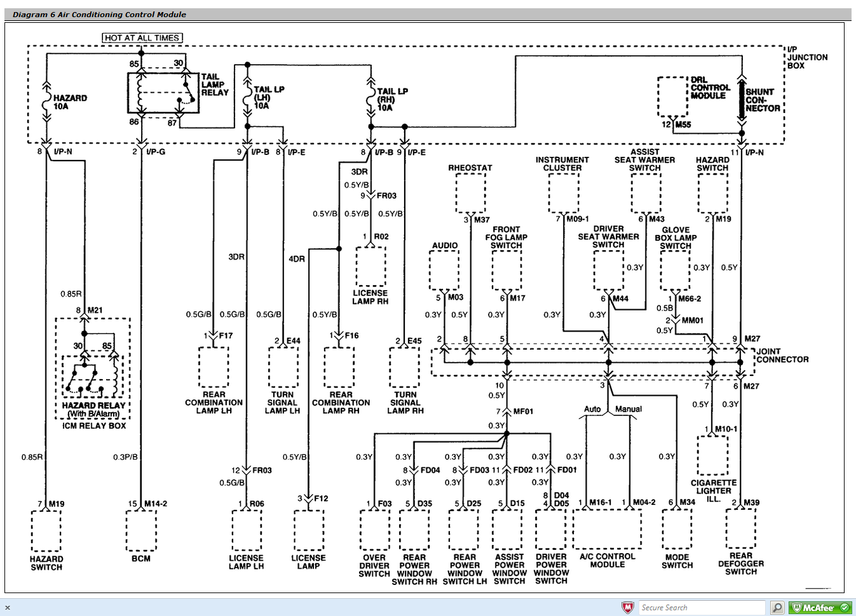This screenshot has height=616, width=856.
Task: Click the 'ASSIST SEAT WARMER SWITCH' label
Action: coord(644,160)
